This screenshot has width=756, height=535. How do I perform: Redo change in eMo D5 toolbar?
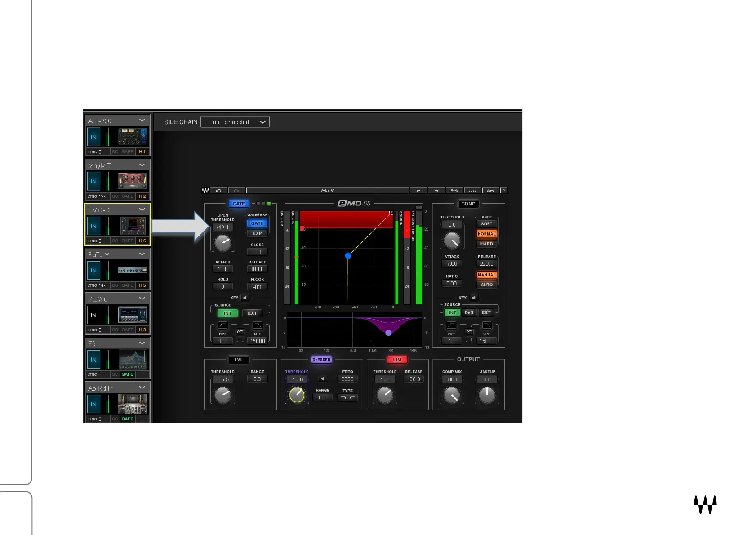pos(236,191)
